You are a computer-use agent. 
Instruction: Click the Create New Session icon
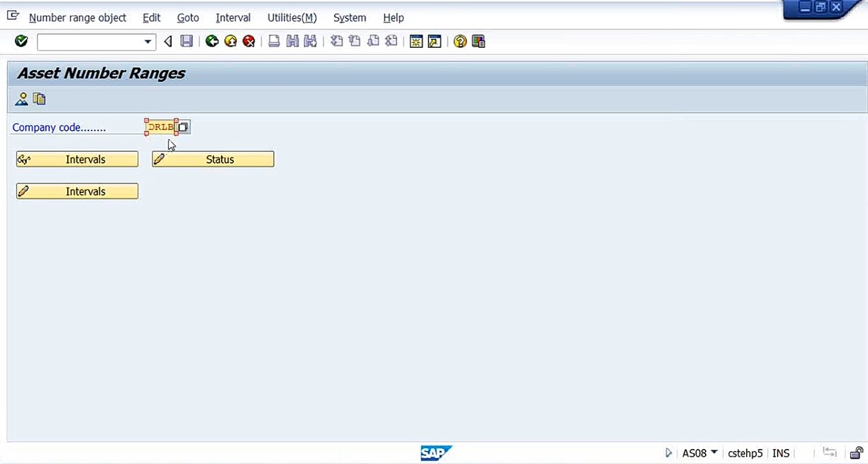[416, 42]
